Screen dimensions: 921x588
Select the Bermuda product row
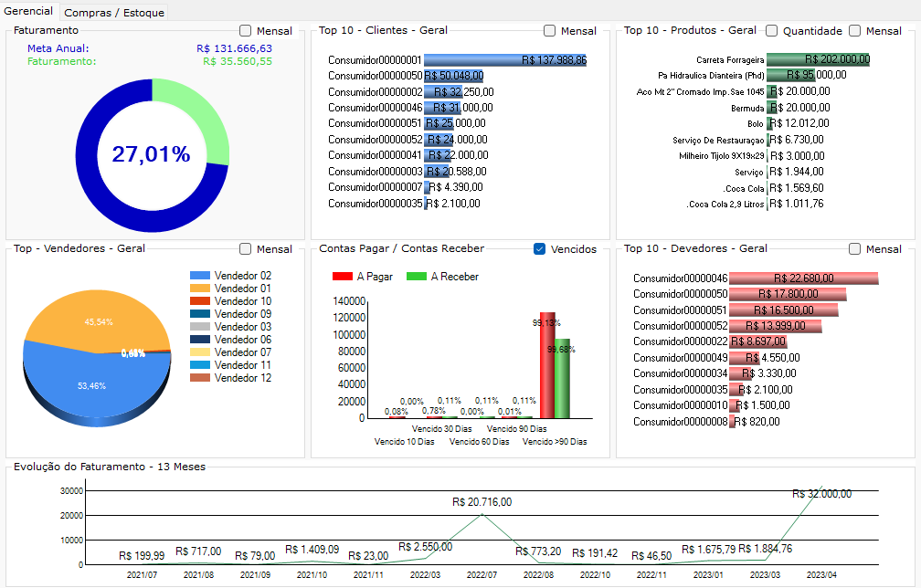pyautogui.click(x=780, y=108)
